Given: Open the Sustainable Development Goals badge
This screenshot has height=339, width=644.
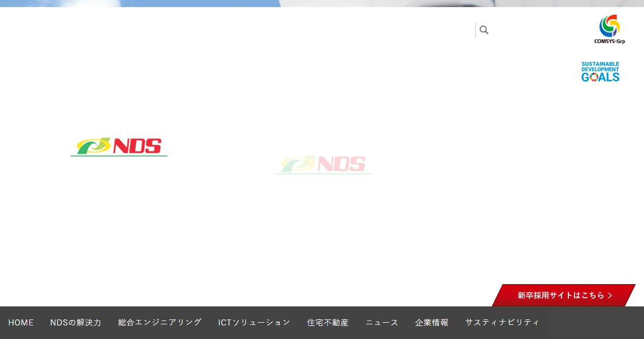Looking at the screenshot, I should coord(600,72).
